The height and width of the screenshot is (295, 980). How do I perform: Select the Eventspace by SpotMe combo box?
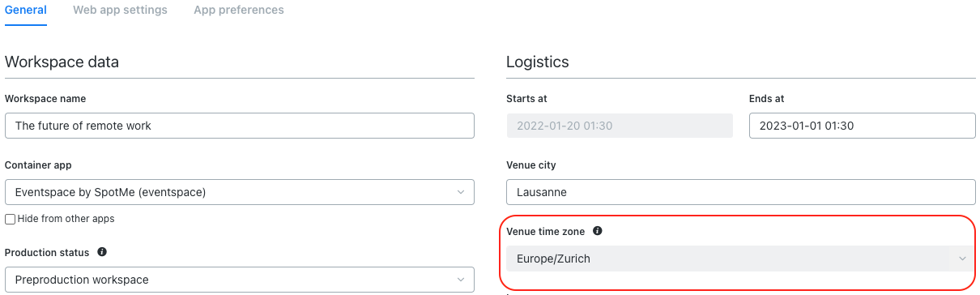coord(240,192)
